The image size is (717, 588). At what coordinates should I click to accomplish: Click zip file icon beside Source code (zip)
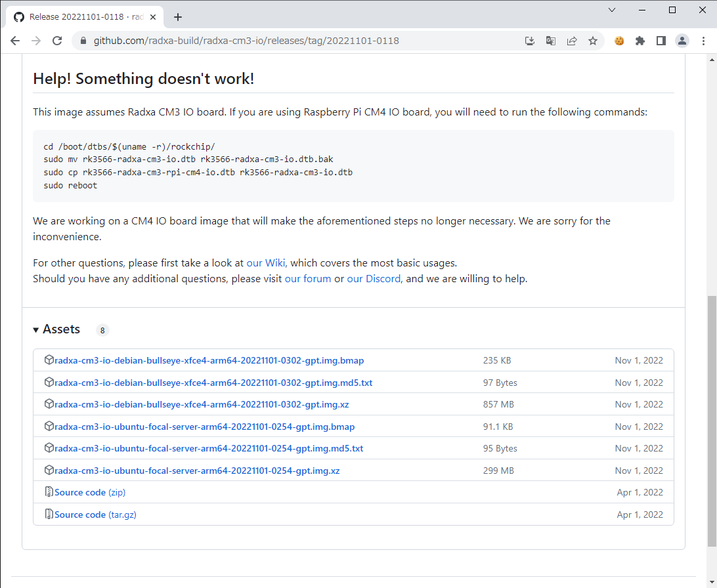pos(49,492)
